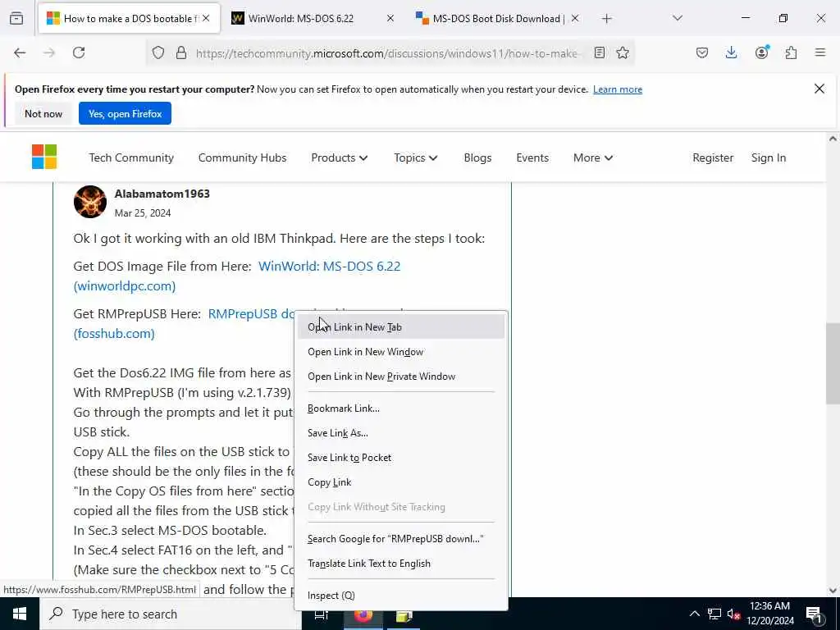Open network status tray icon
Screen dimensions: 840x630
coord(714,614)
